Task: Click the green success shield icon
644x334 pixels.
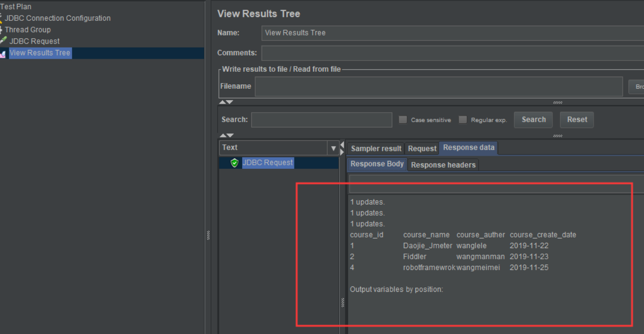Action: click(235, 163)
